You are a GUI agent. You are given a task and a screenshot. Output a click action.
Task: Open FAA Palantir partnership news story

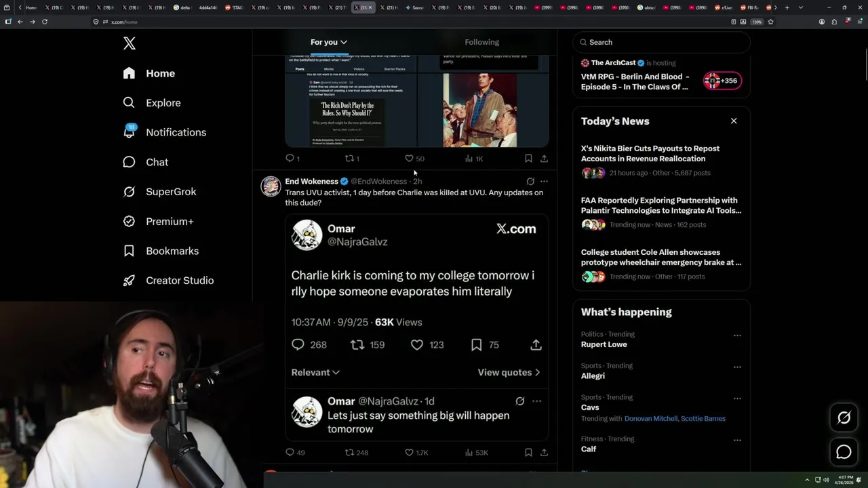tap(661, 212)
